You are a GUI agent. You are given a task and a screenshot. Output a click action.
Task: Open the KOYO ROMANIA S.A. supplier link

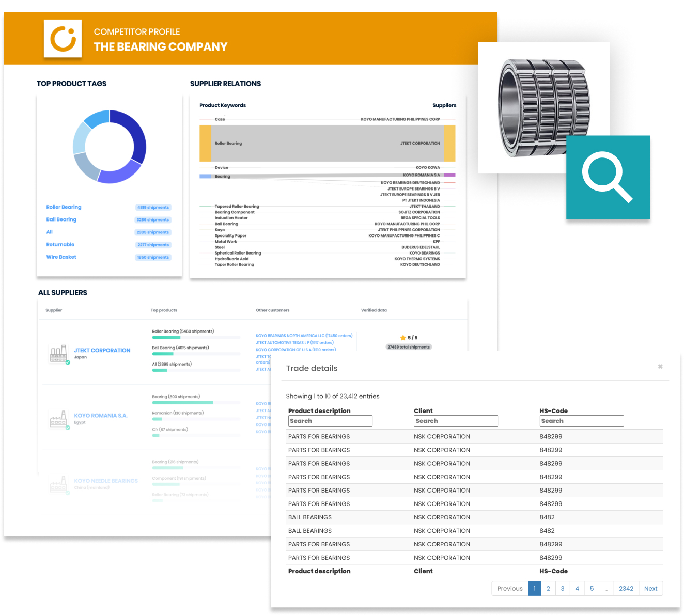click(x=100, y=416)
